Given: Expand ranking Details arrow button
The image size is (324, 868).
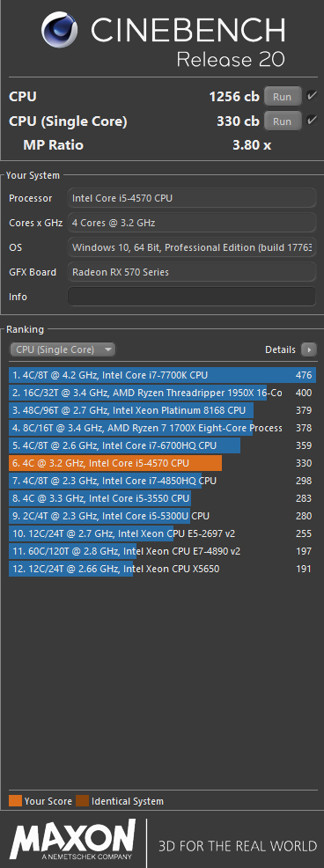Looking at the screenshot, I should tap(308, 349).
